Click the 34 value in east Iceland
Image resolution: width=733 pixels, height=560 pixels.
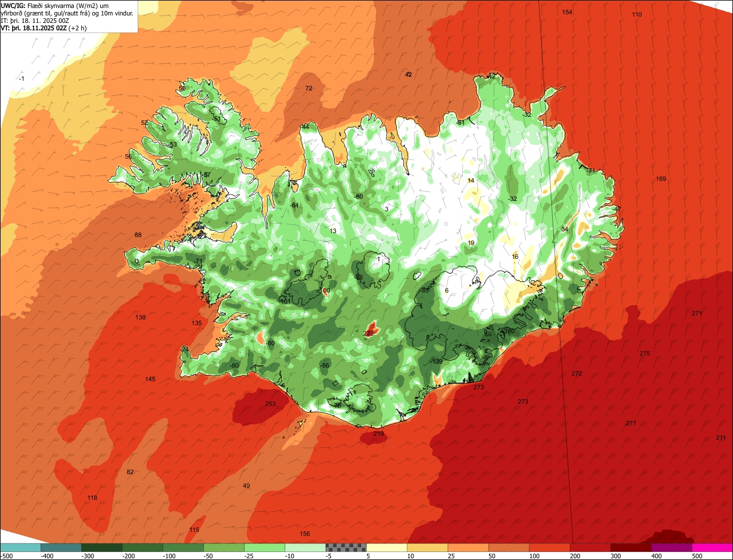click(565, 229)
